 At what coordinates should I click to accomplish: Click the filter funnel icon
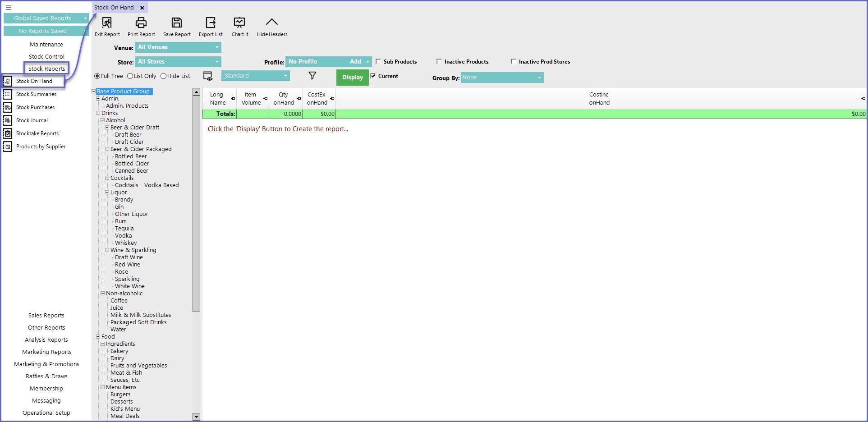[x=312, y=76]
